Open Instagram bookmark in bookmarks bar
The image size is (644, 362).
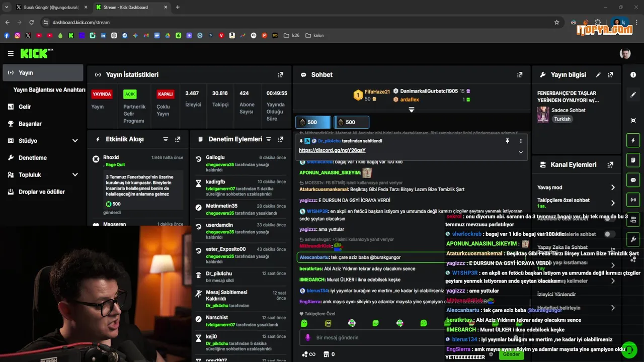[17, 36]
